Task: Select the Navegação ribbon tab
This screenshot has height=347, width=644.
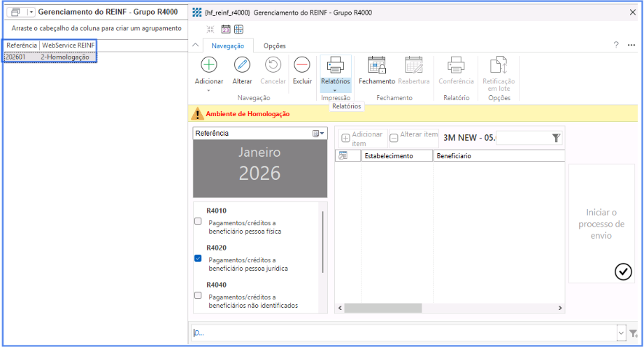Action: 227,45
